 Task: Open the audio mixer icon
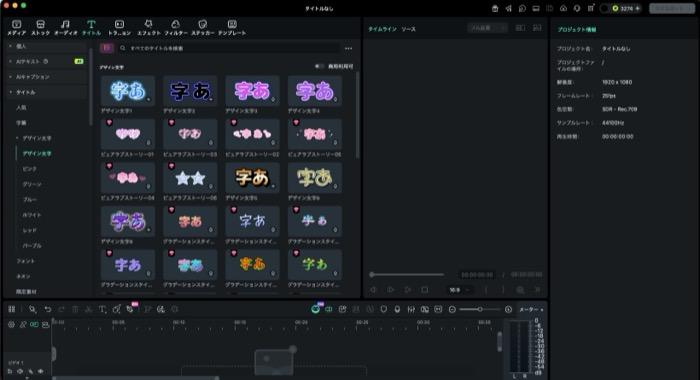[411, 309]
